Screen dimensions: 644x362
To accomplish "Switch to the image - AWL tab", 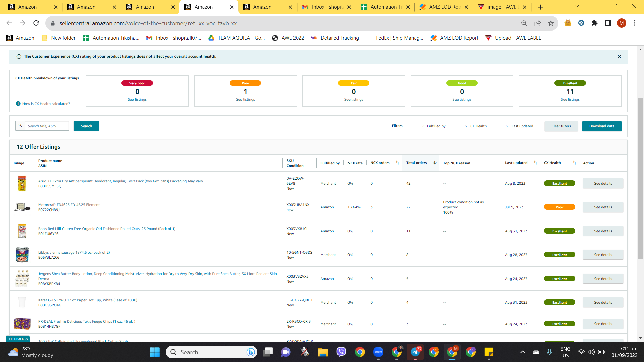I will point(502,7).
